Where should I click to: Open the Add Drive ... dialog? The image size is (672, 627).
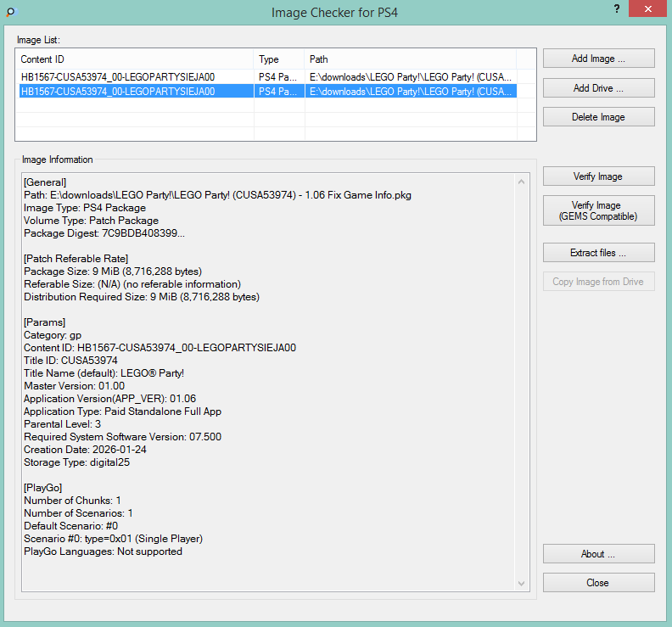(x=598, y=88)
